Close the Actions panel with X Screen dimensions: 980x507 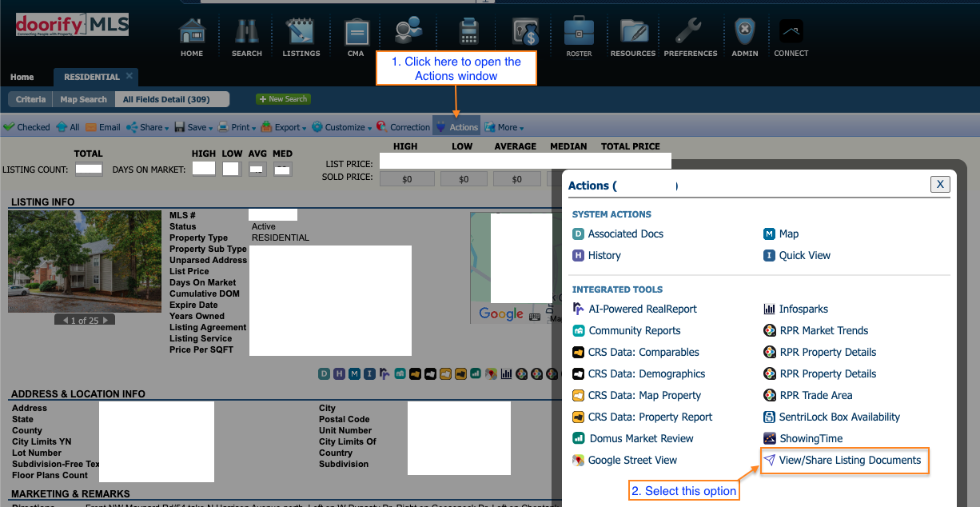[x=940, y=184]
